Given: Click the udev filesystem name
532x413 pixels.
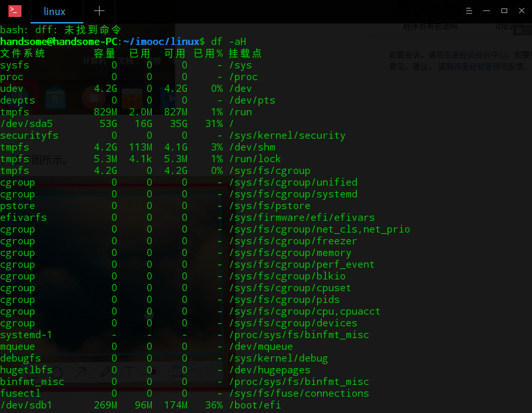Looking at the screenshot, I should [12, 89].
